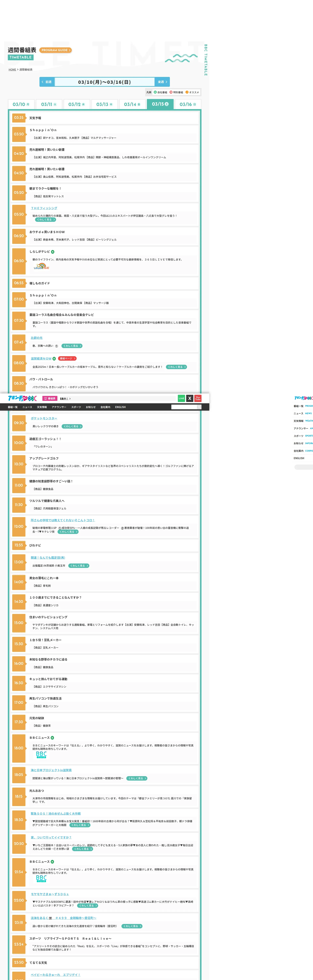Select the 03/16 Sunday tab
This screenshot has width=313, height=980.
(188, 104)
